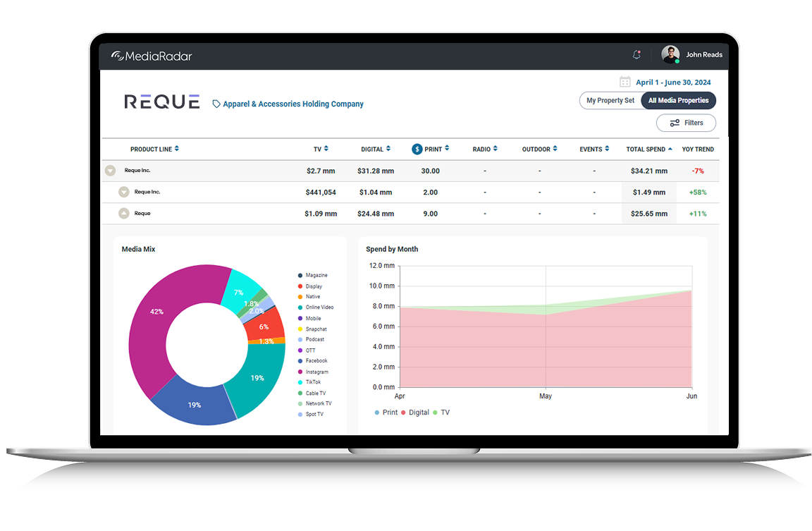Open Apparel & Accessories Holding Company link
The height and width of the screenshot is (531, 812).
293,104
